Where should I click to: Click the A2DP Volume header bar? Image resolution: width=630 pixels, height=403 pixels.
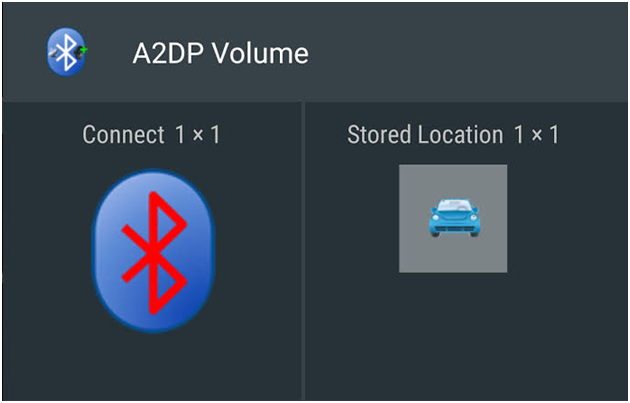pos(315,52)
